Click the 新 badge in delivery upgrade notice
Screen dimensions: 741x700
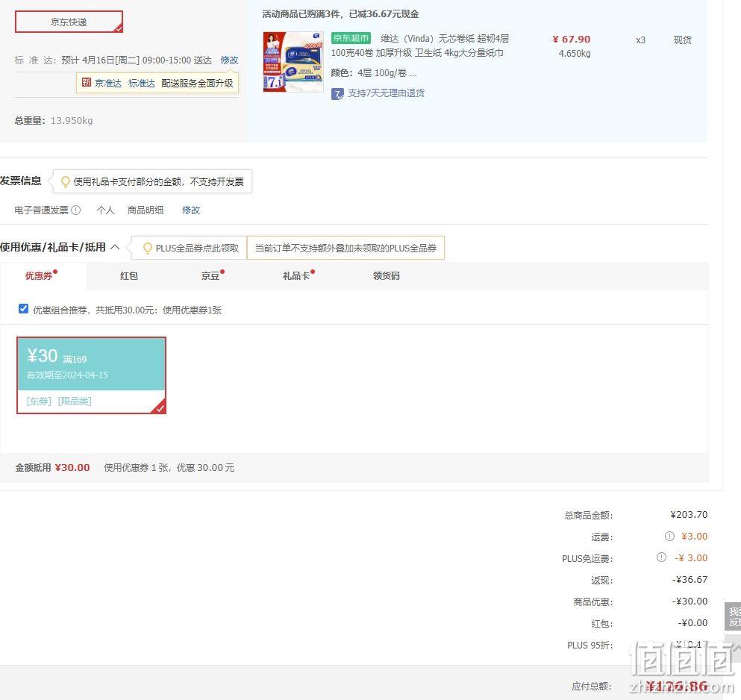pyautogui.click(x=86, y=82)
